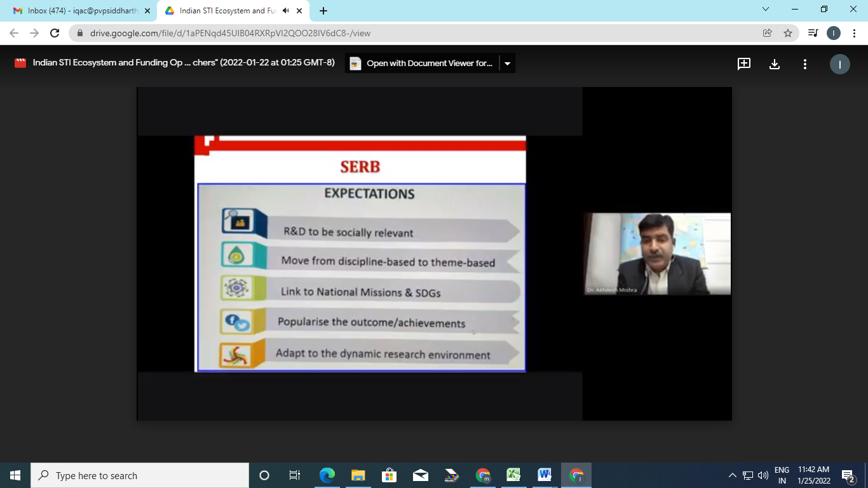The image size is (868, 488).
Task: Open Drive more actions menu
Action: tap(805, 64)
